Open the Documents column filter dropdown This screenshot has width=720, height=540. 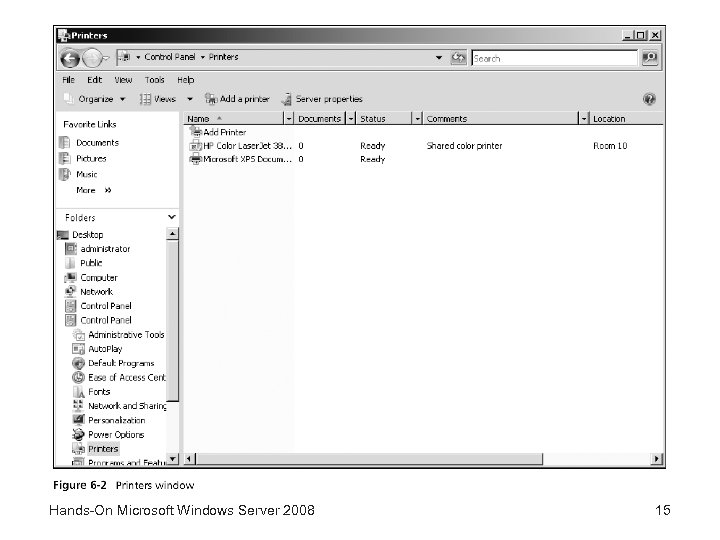[350, 118]
